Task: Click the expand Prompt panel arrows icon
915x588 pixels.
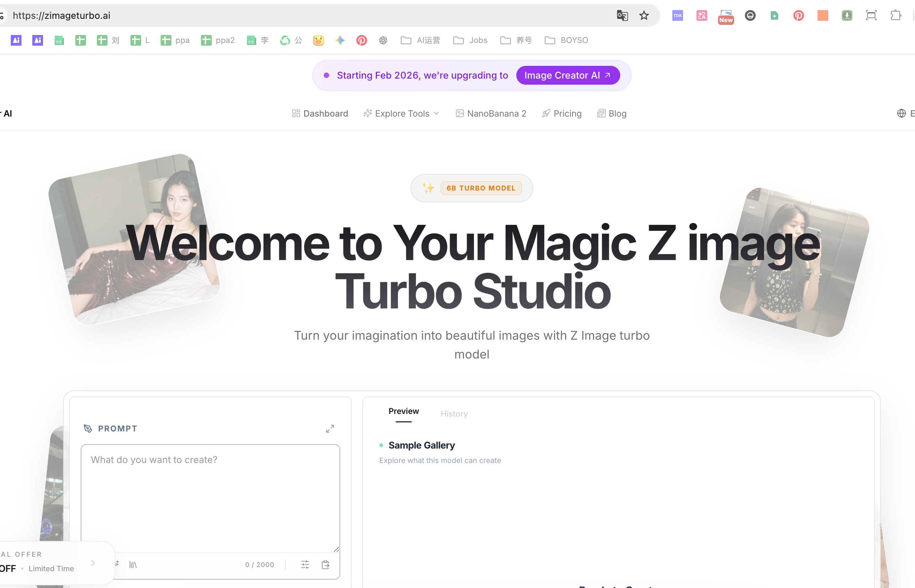Action: [x=330, y=428]
